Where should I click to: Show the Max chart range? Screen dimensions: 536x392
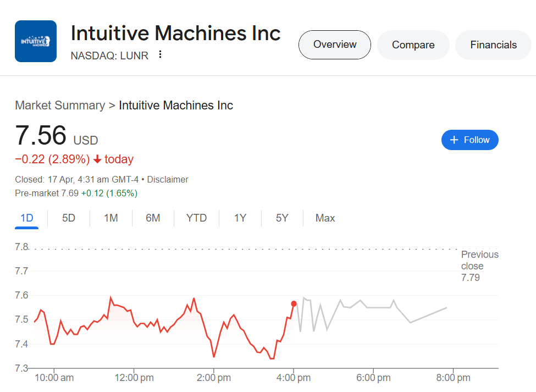tap(325, 218)
